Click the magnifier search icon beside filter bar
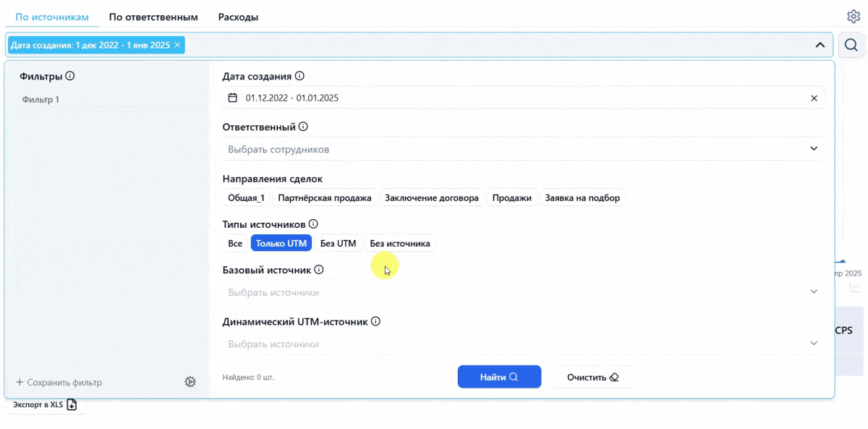 pos(851,45)
